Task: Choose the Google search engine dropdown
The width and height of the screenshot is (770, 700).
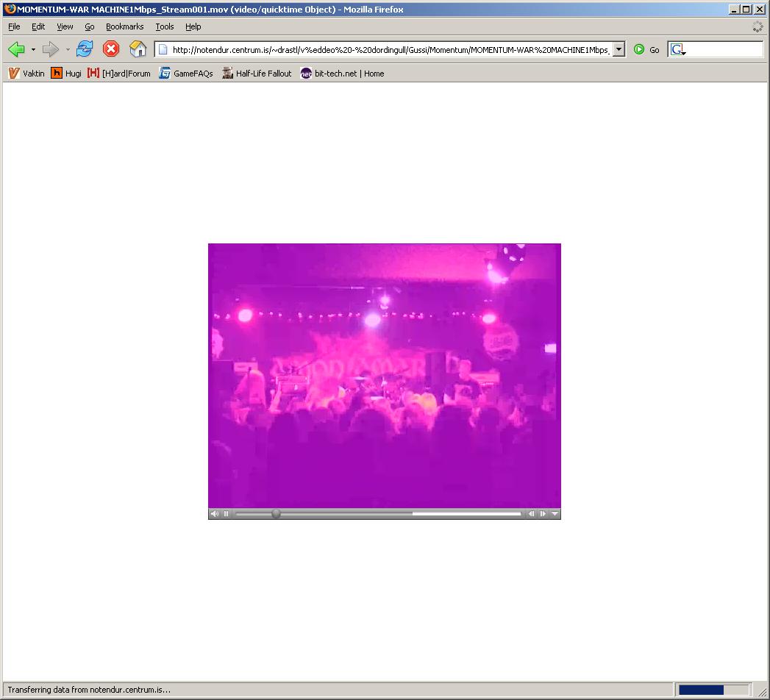Action: [x=678, y=50]
